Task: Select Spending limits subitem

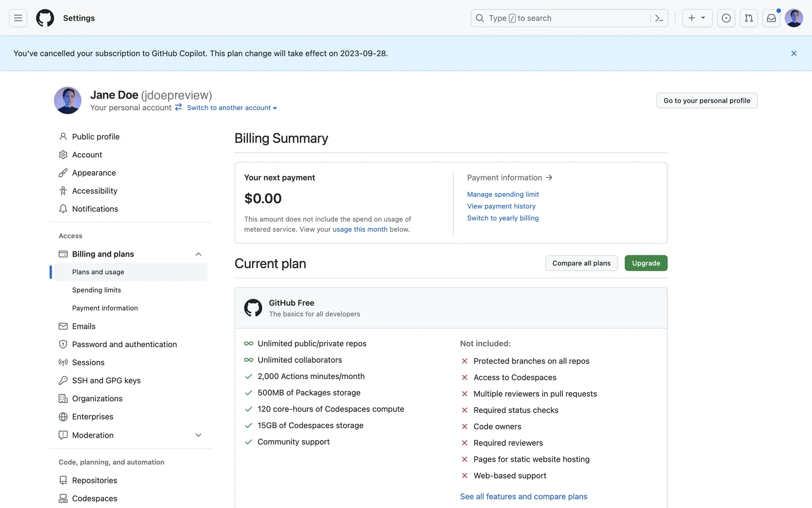Action: coord(131,290)
